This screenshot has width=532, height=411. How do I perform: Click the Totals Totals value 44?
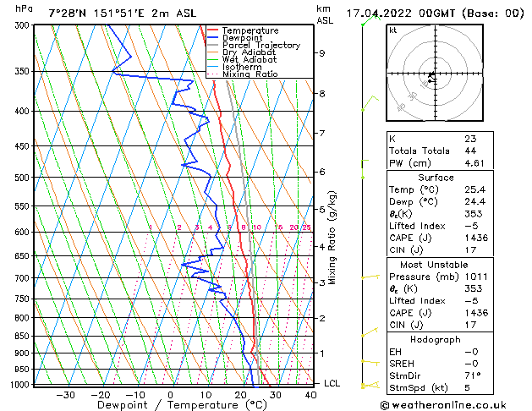[470, 151]
